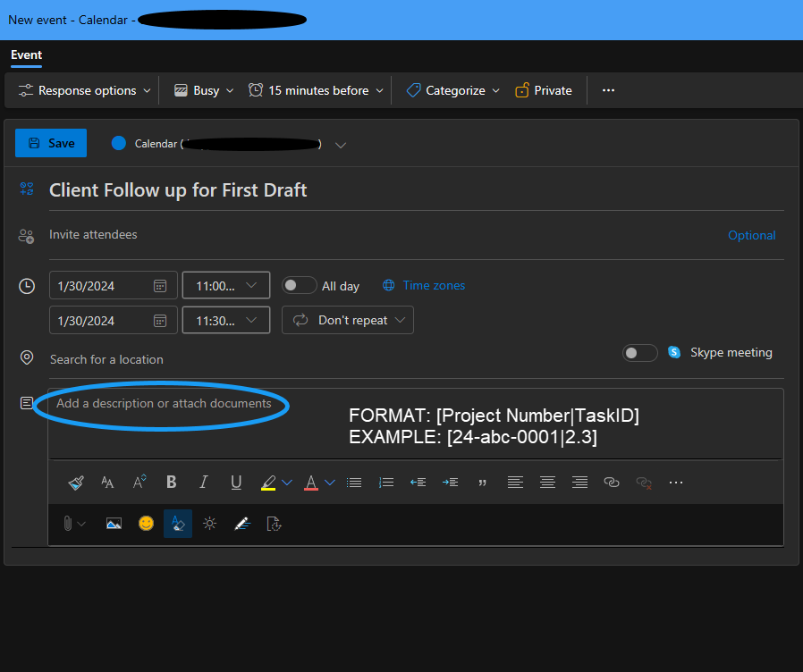This screenshot has height=672, width=803.
Task: Click the font style superscript-A icon
Action: pyautogui.click(x=139, y=483)
